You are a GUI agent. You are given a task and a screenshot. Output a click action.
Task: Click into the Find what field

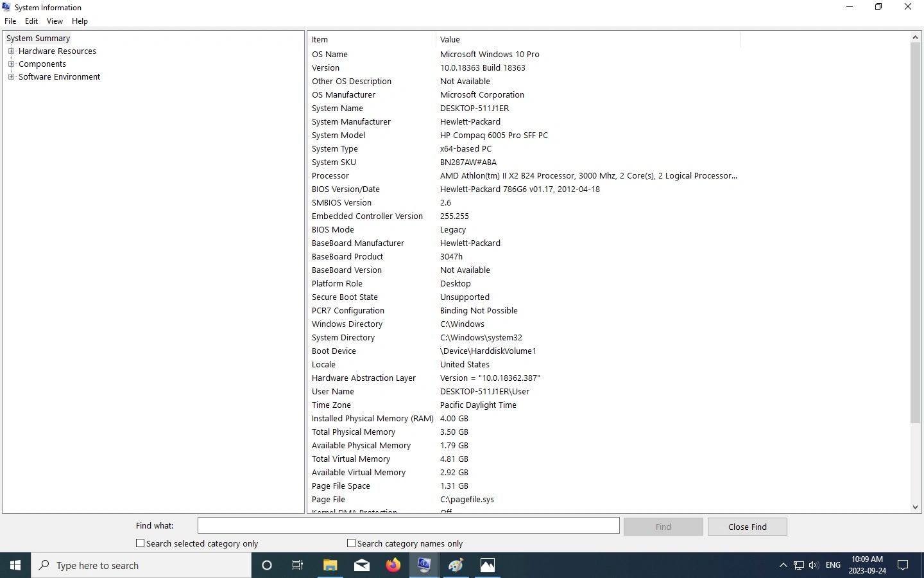(409, 525)
